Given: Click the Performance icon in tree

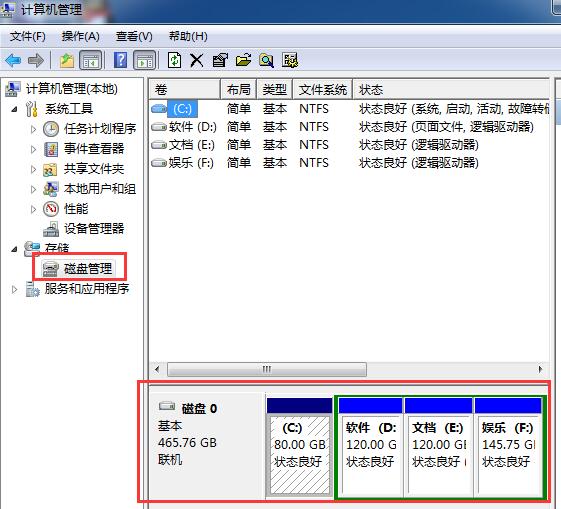Looking at the screenshot, I should [x=51, y=209].
